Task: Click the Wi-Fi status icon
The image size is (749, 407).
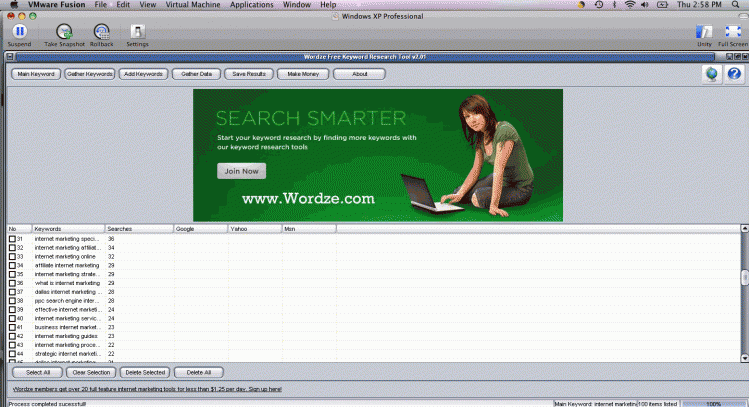Action: [630, 4]
